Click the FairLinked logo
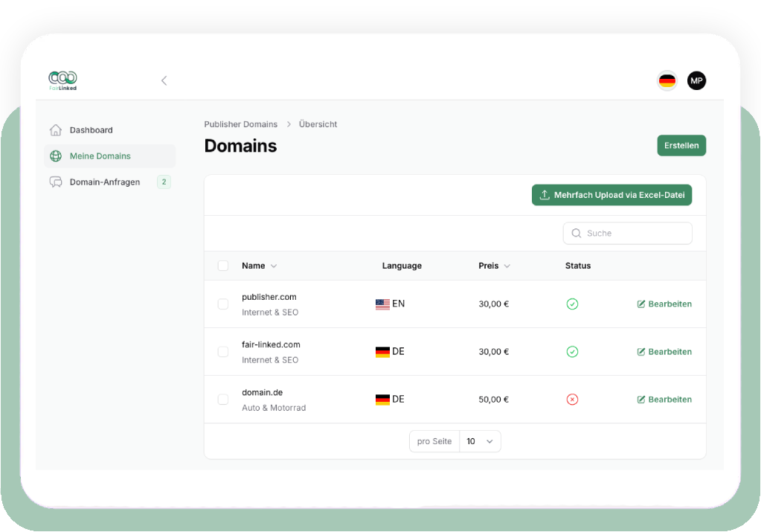 [62, 80]
